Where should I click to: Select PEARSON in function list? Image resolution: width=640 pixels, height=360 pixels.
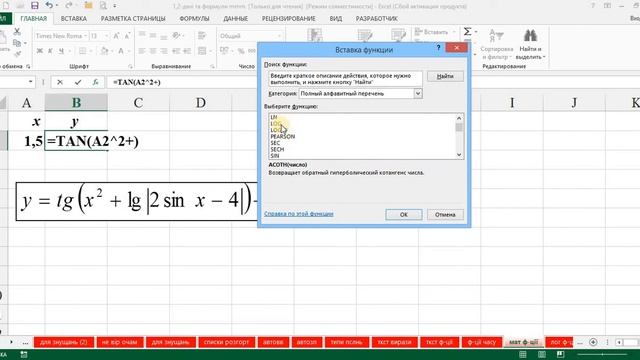pyautogui.click(x=282, y=136)
